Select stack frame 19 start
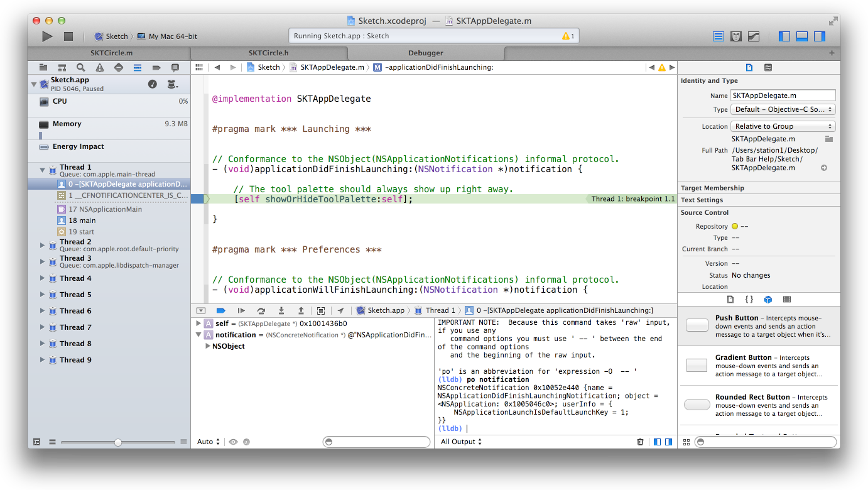This screenshot has height=490, width=868. click(109, 232)
